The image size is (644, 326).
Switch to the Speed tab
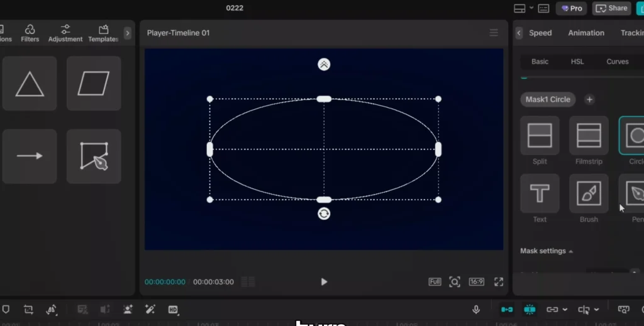coord(540,33)
